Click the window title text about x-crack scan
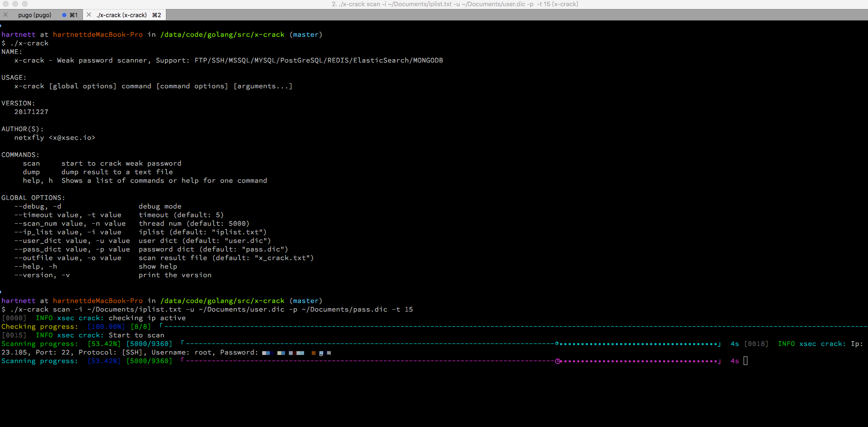Viewport: 868px width, 427px height. point(455,4)
